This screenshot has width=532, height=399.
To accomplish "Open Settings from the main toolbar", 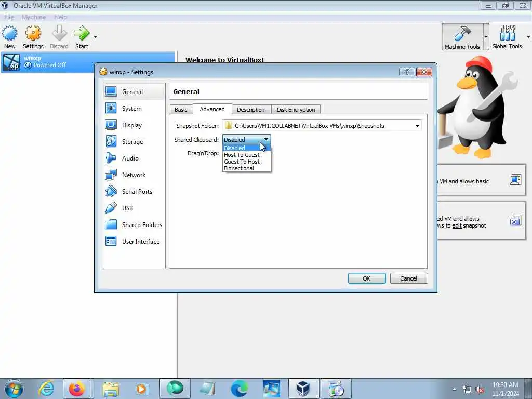I will (x=33, y=37).
